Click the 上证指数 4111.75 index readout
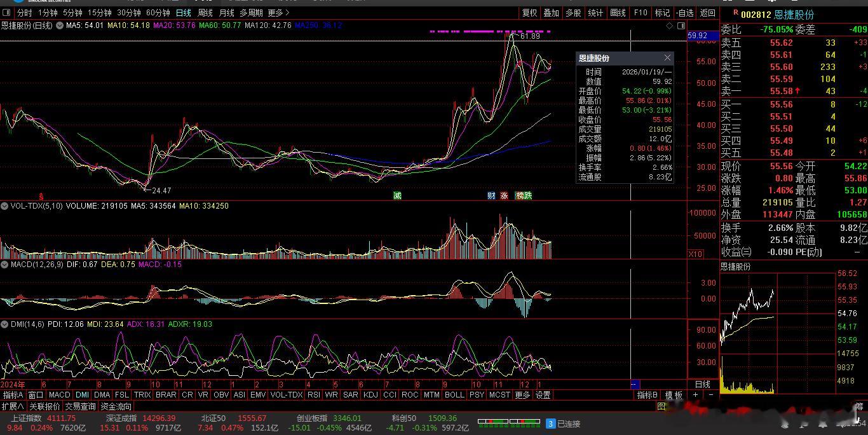This screenshot has width=868, height=435. [43, 418]
